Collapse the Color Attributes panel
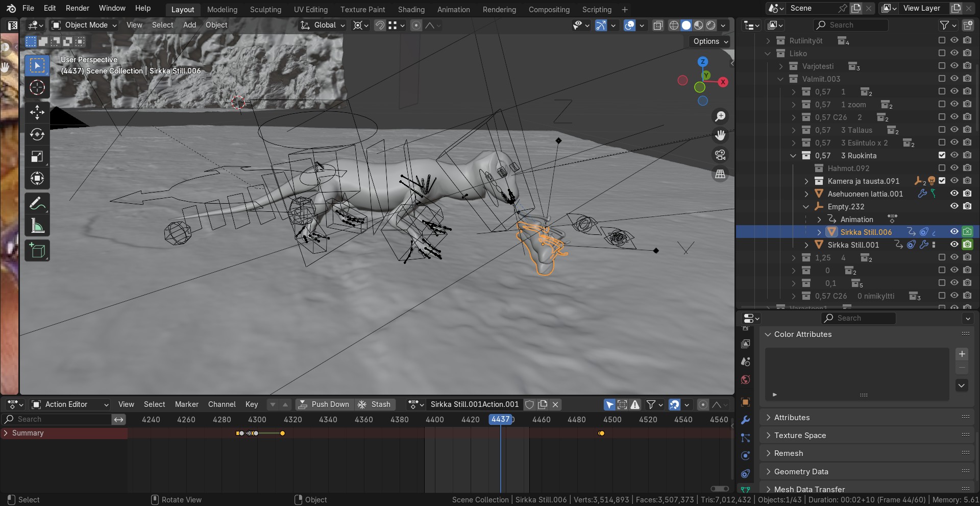The height and width of the screenshot is (506, 980). click(803, 334)
